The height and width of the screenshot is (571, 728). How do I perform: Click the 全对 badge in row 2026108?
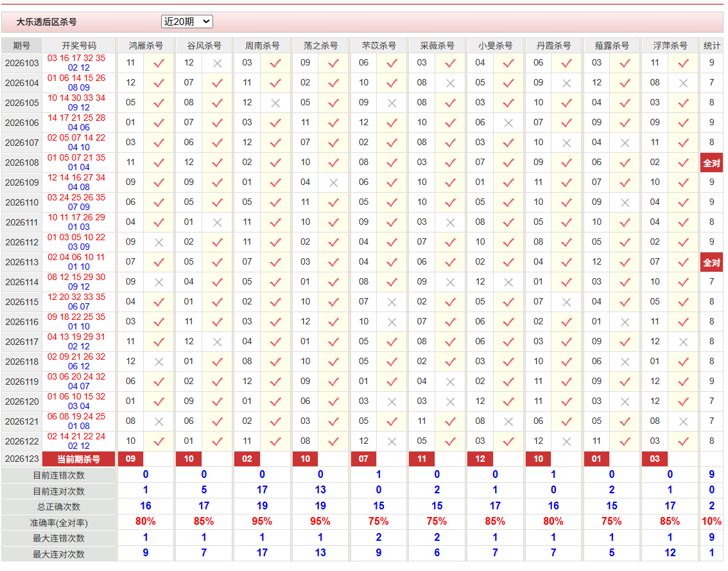coord(712,163)
